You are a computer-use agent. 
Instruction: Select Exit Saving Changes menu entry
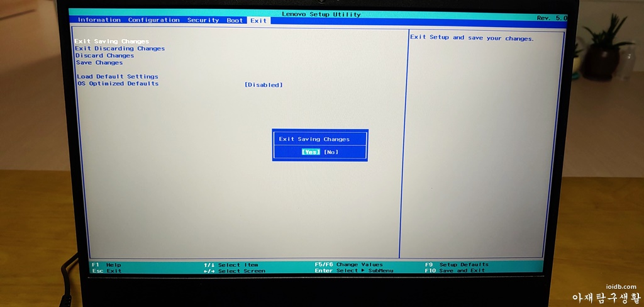pos(112,41)
